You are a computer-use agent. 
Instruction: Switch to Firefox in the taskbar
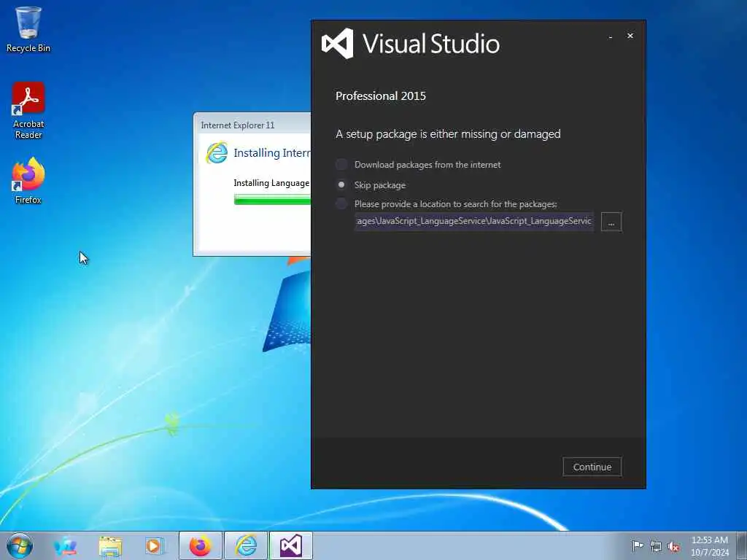click(x=200, y=545)
